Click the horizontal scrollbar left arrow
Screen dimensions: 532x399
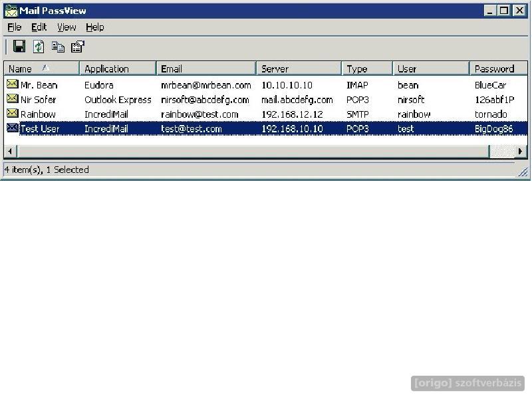pos(10,152)
